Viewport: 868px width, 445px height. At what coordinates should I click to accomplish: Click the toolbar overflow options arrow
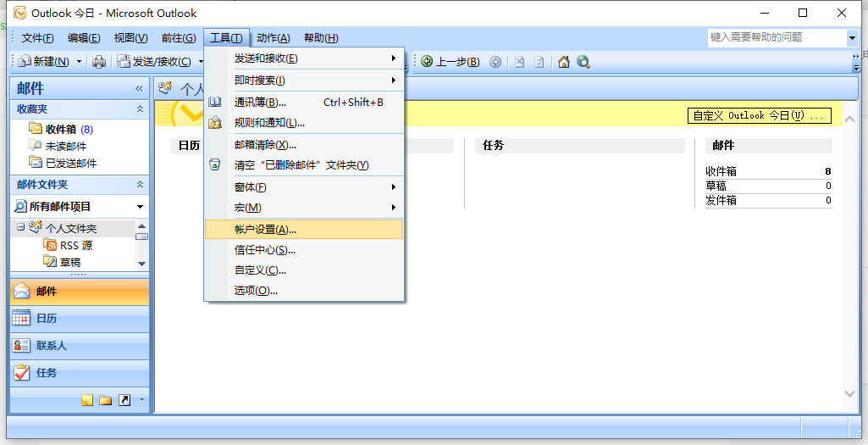click(856, 62)
